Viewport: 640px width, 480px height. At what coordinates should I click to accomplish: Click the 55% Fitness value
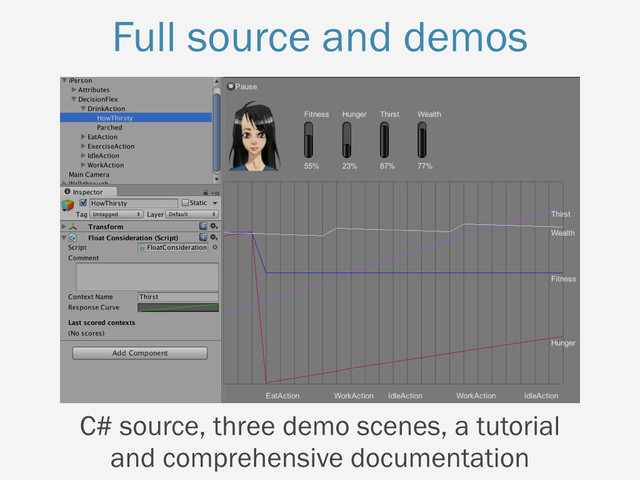coord(311,166)
